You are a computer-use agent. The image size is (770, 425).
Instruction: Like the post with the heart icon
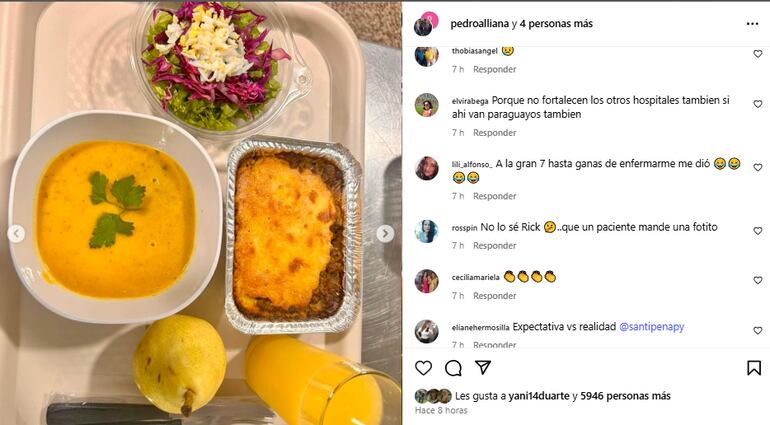(x=423, y=368)
